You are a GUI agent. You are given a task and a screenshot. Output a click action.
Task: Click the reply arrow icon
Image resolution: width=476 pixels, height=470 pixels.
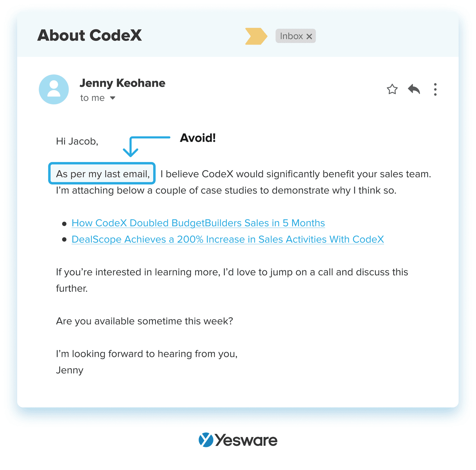(414, 89)
